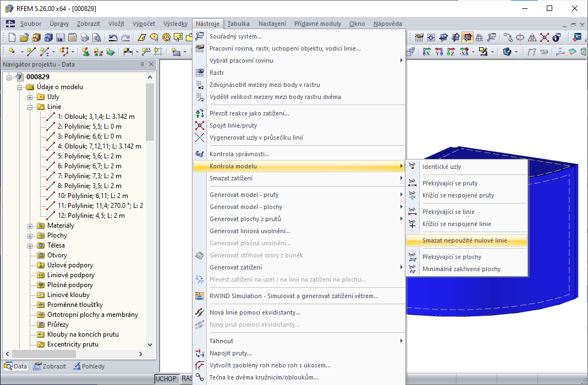The width and height of the screenshot is (588, 385).
Task: Expand the Plochy folder
Action: click(x=30, y=236)
